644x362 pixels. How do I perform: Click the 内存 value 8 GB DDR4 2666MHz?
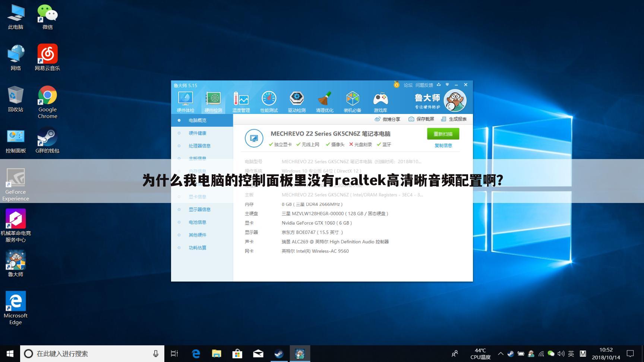[312, 204]
